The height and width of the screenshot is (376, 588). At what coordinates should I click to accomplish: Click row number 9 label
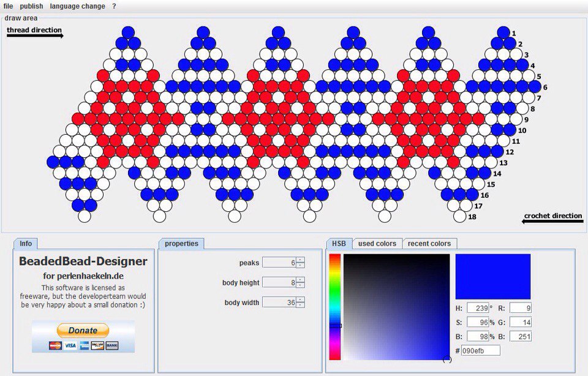coord(527,120)
